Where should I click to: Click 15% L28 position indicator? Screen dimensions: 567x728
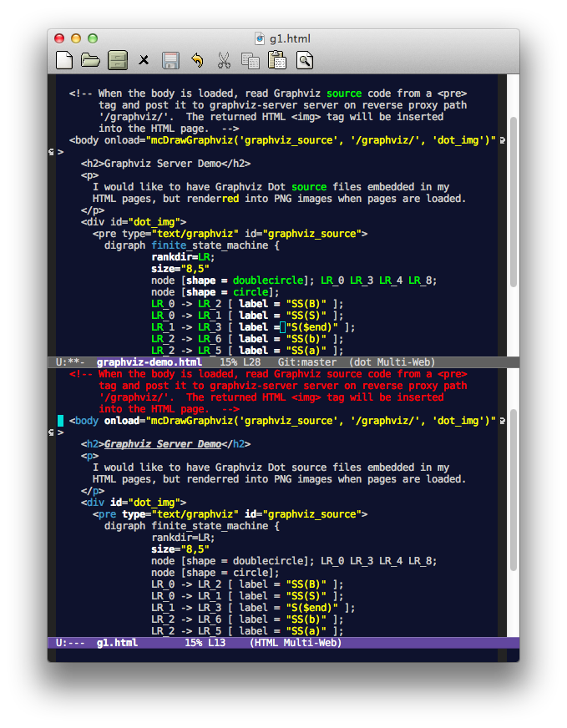240,362
